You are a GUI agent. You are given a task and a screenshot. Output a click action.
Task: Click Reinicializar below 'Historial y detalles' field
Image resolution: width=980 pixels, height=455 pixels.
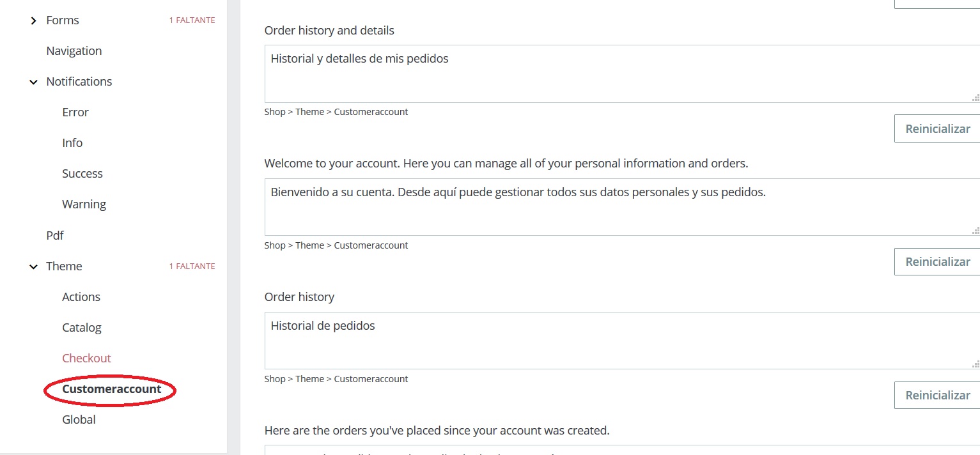tap(937, 129)
